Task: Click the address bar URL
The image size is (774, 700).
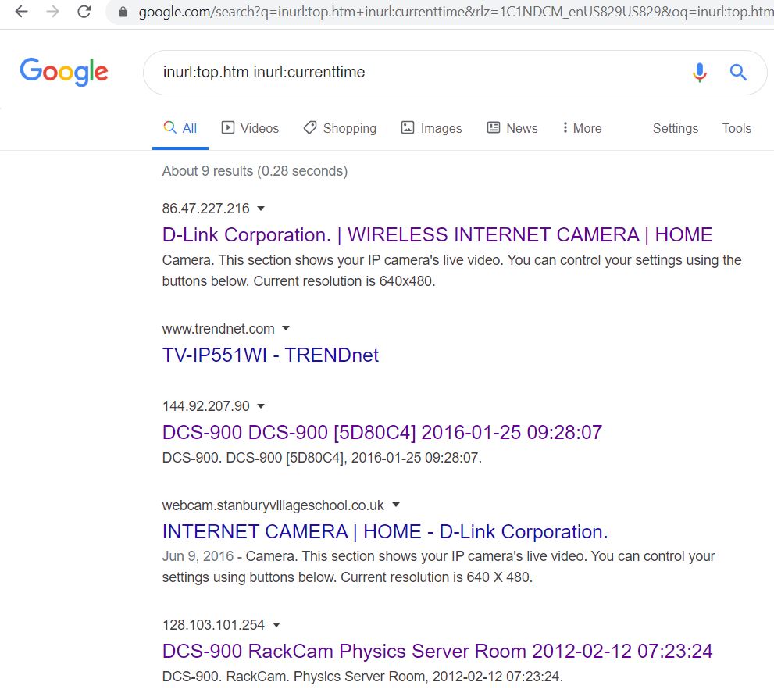Action: 455,12
